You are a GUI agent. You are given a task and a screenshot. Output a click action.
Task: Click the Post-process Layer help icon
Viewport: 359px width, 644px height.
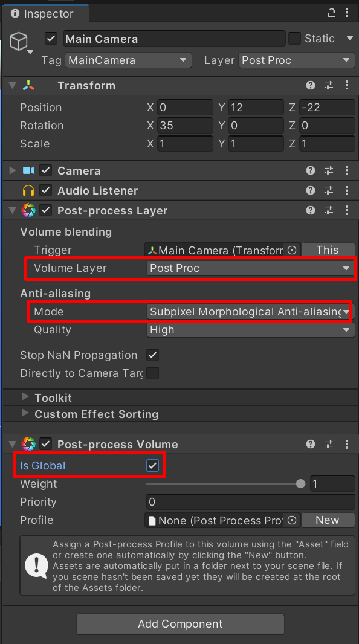311,211
